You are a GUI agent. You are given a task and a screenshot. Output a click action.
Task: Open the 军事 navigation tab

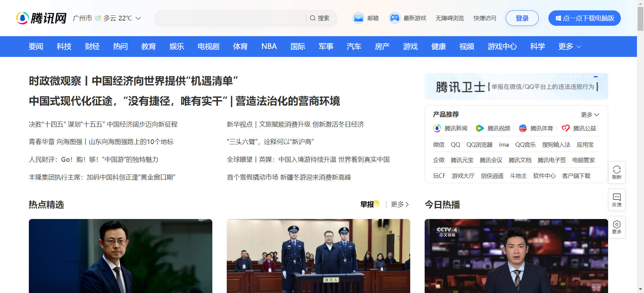click(326, 47)
